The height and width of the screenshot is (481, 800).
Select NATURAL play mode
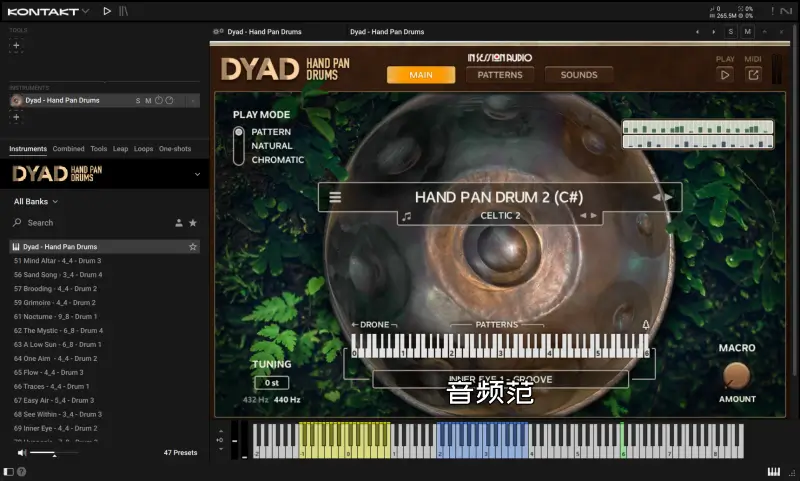tap(272, 146)
